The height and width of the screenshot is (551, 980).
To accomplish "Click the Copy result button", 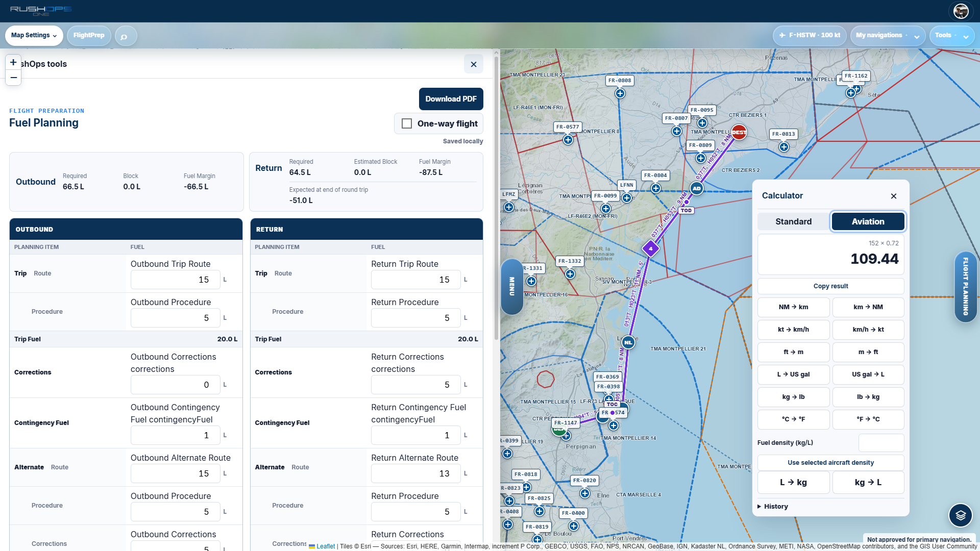I will click(830, 286).
